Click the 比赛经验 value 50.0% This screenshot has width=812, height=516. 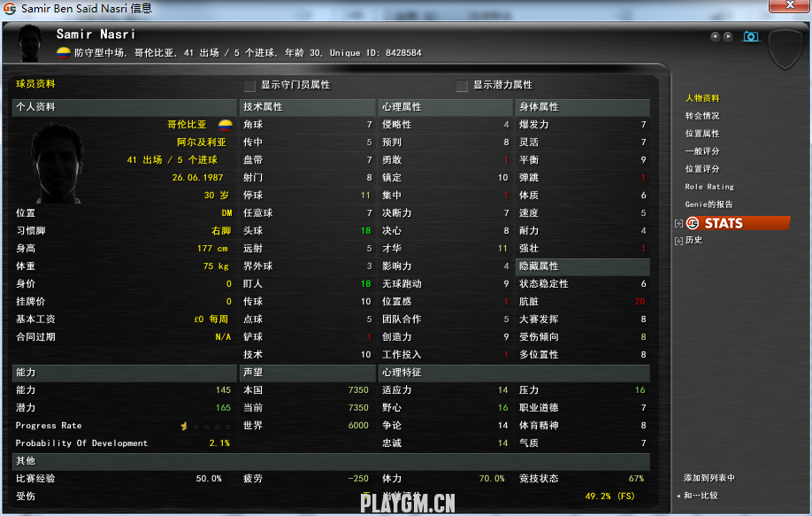click(x=209, y=479)
